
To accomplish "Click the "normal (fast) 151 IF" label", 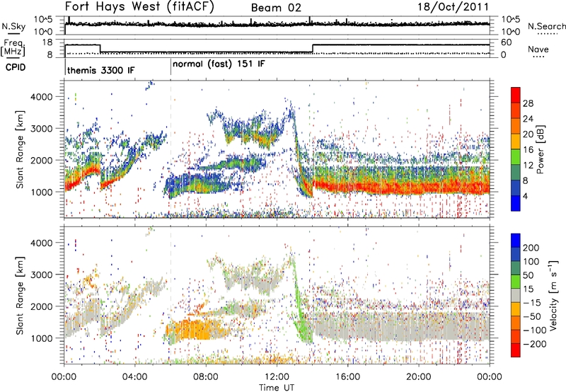I will 219,64.
